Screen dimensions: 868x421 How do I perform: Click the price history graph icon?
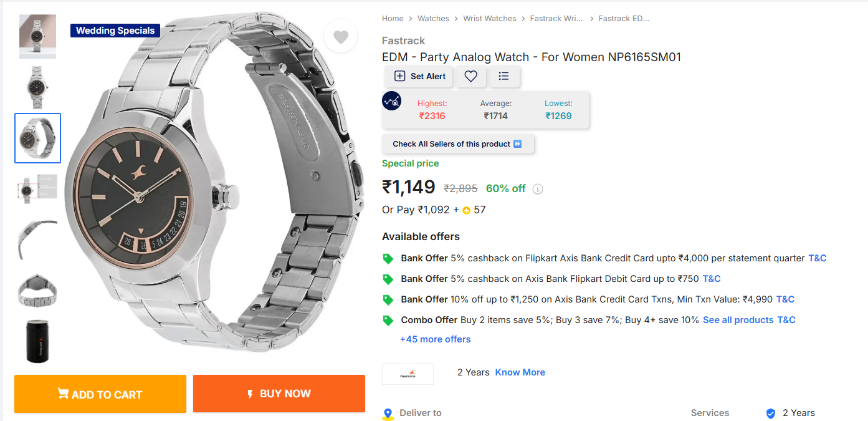coord(392,101)
